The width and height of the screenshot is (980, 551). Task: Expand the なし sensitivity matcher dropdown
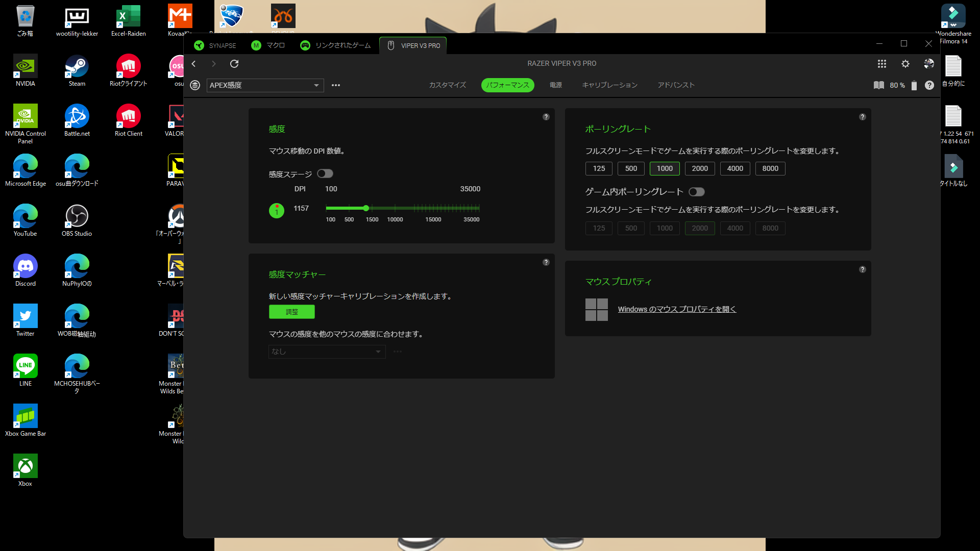point(327,352)
